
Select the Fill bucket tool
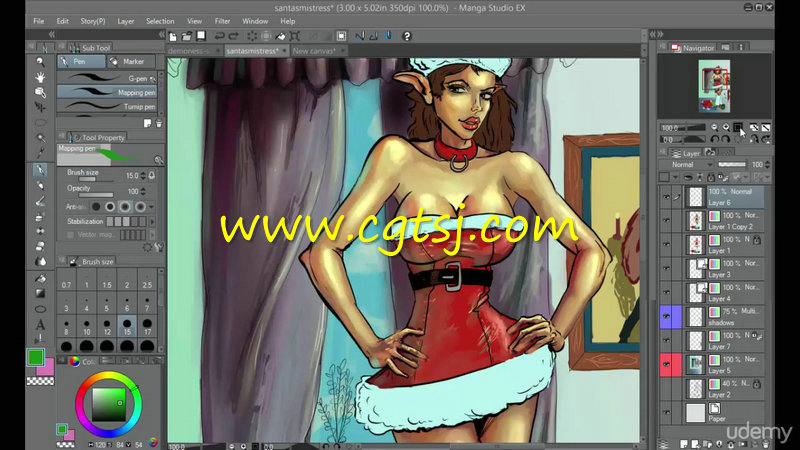coord(40,279)
